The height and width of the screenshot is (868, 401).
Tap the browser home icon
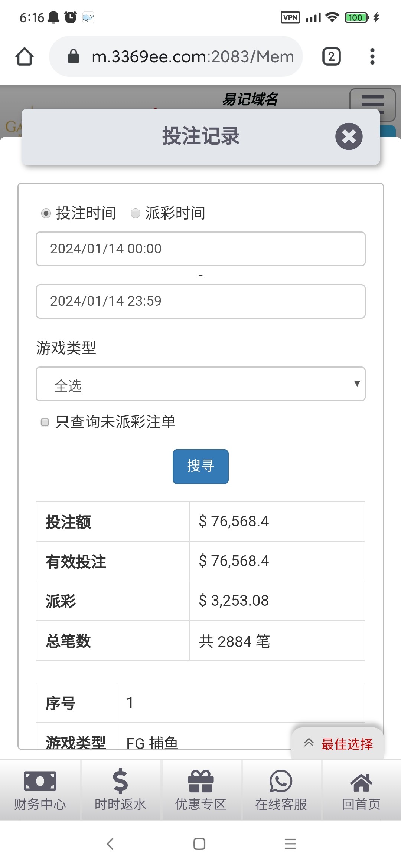[x=25, y=57]
